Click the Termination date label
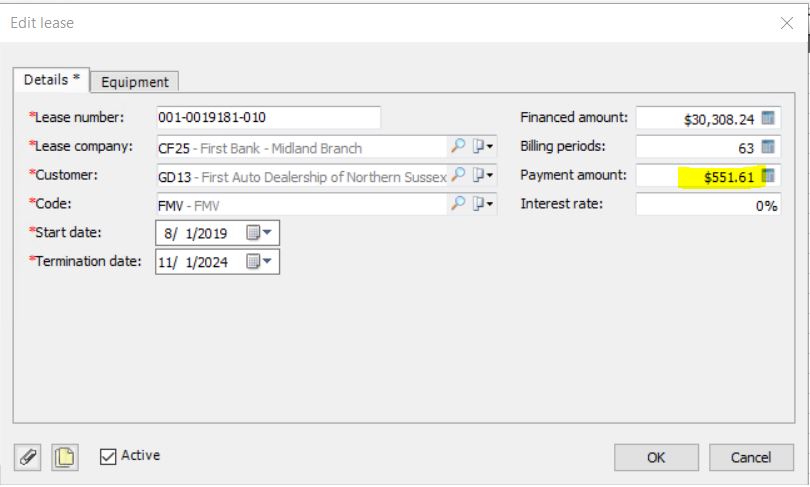 [x=85, y=261]
